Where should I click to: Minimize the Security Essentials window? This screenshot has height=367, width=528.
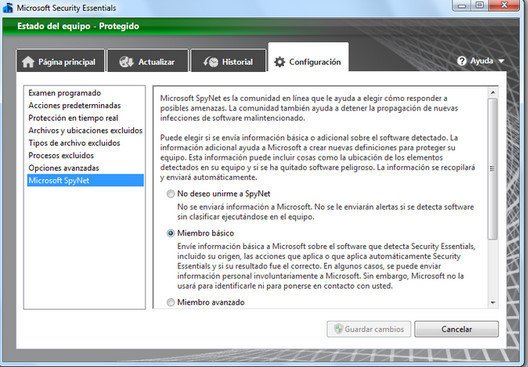click(462, 6)
